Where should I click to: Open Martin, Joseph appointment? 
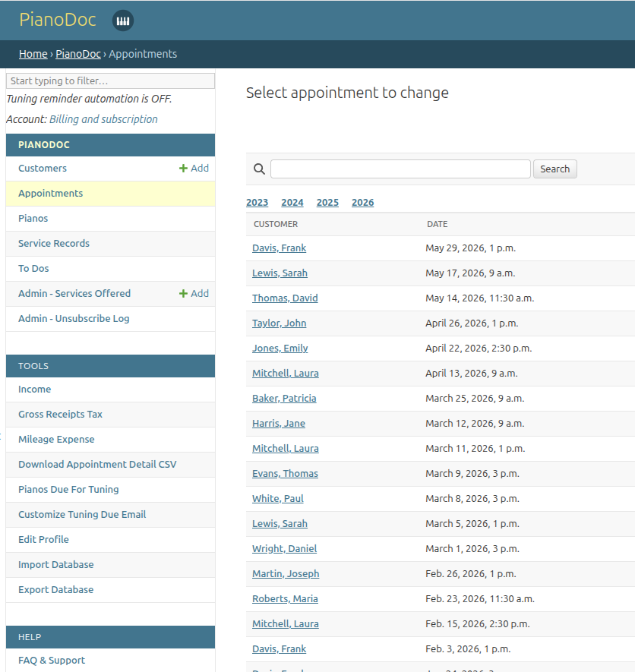(x=286, y=574)
